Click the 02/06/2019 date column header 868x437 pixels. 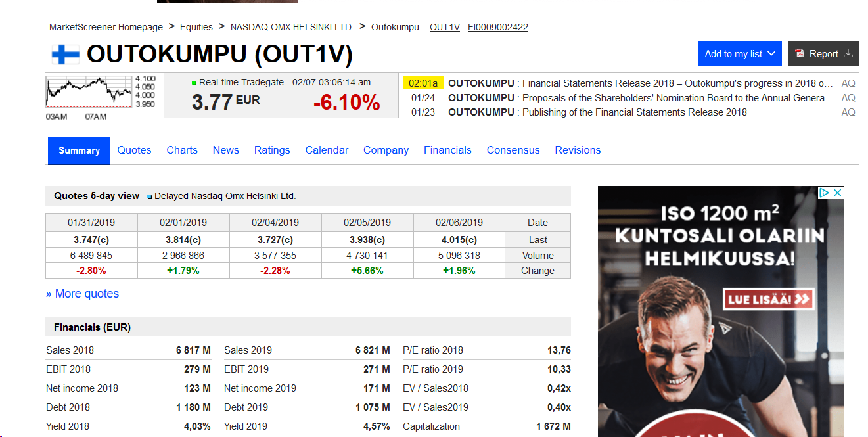[459, 223]
